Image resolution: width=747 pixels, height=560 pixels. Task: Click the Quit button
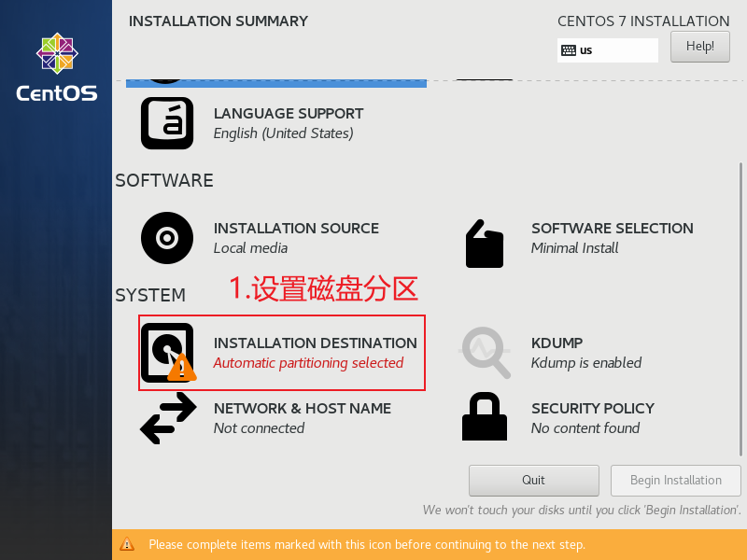[533, 480]
